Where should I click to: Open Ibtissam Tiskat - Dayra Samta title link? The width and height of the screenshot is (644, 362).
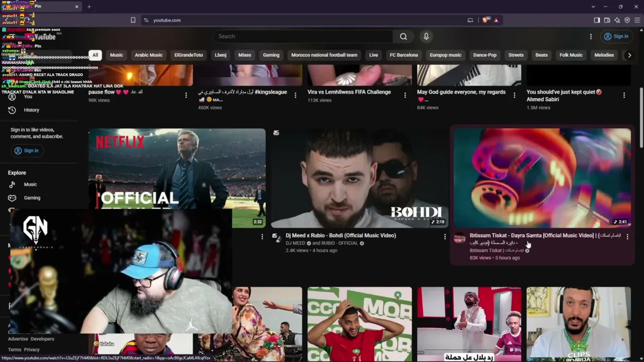click(545, 239)
